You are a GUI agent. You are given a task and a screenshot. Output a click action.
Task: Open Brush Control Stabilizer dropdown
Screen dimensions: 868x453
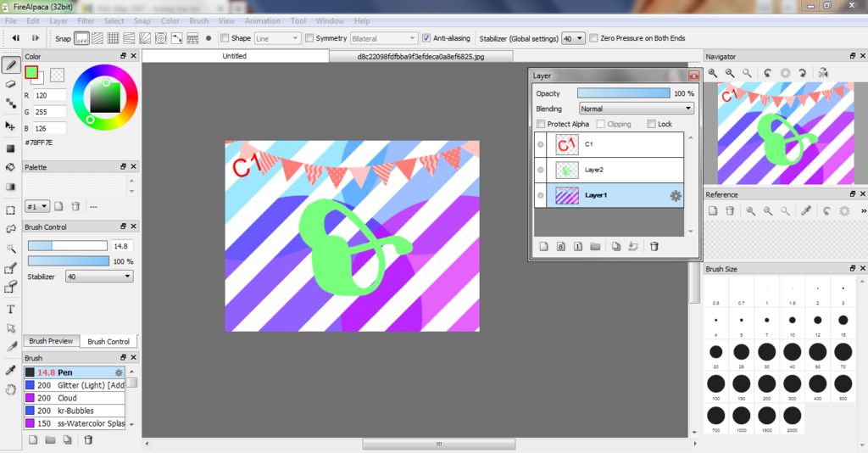click(x=99, y=277)
